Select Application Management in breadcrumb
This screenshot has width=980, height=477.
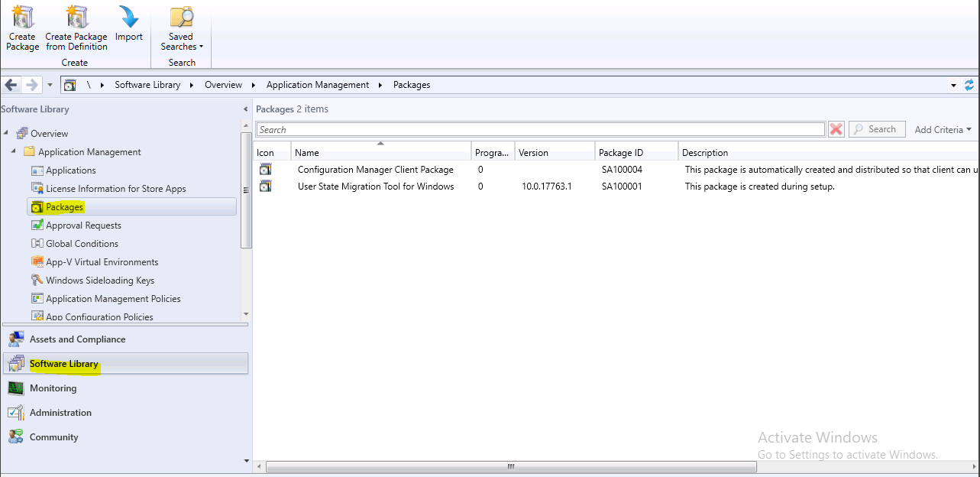[318, 85]
